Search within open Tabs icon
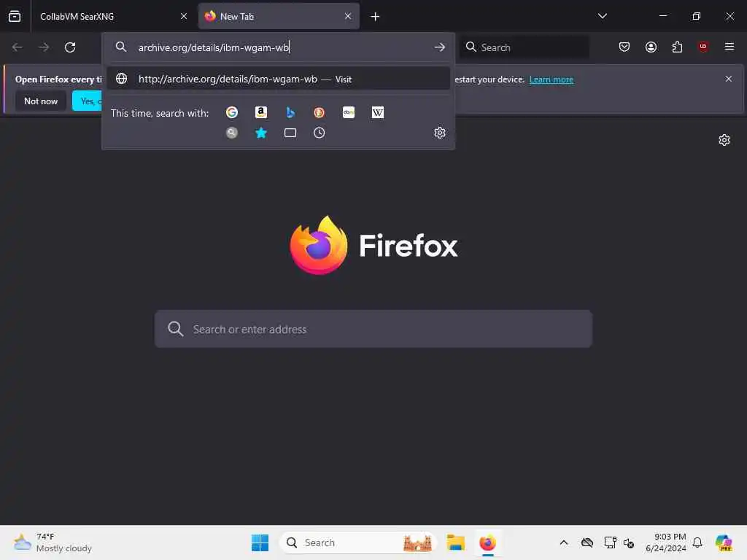 pos(290,133)
